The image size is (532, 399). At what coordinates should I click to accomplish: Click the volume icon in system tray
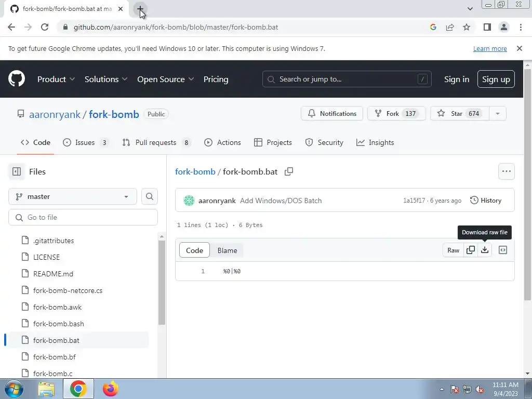click(480, 389)
